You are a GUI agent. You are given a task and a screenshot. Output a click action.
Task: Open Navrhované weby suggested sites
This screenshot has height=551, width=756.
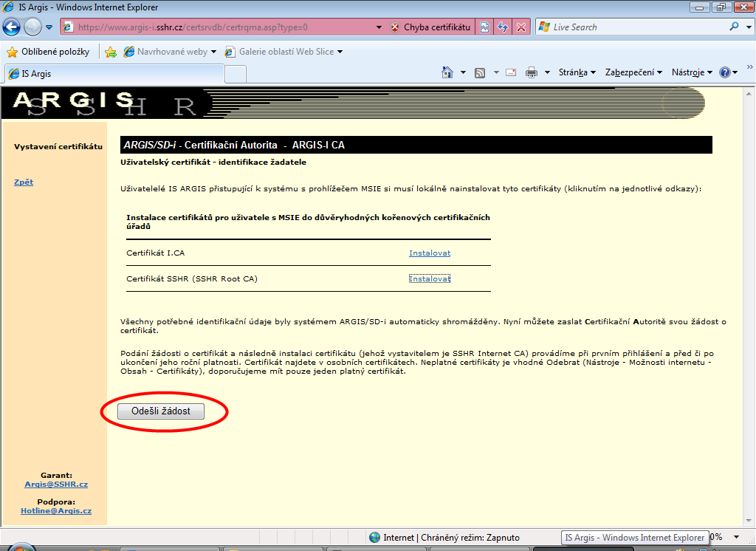[x=170, y=52]
